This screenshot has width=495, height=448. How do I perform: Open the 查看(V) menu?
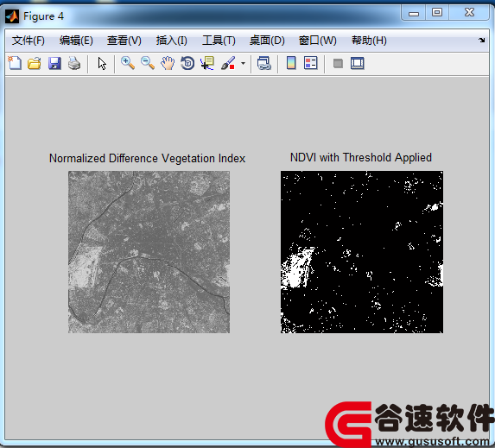pos(124,41)
